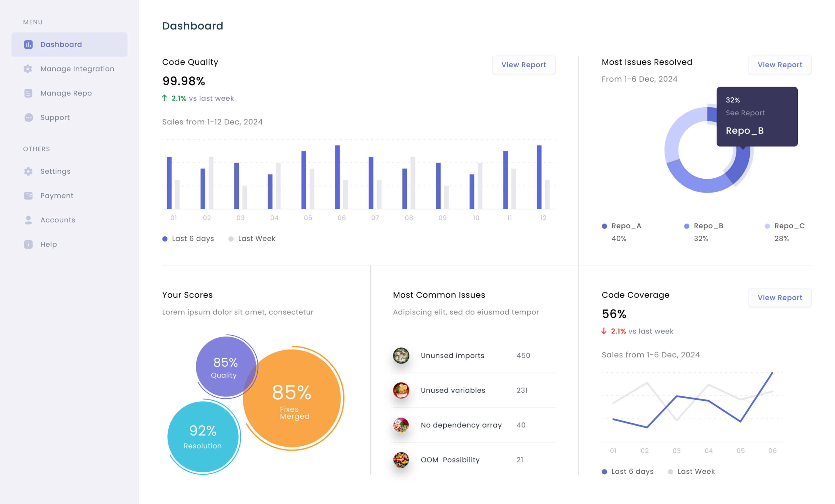835x504 pixels.
Task: Click Last 6 days legend under bar chart
Action: click(x=188, y=239)
